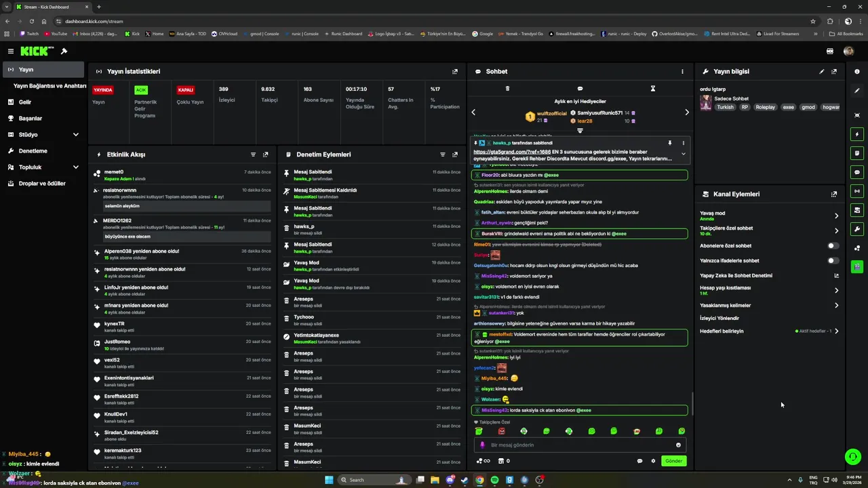
Task: Open Yapay Zeka ile Sohbet Denetimi
Action: 770,276
